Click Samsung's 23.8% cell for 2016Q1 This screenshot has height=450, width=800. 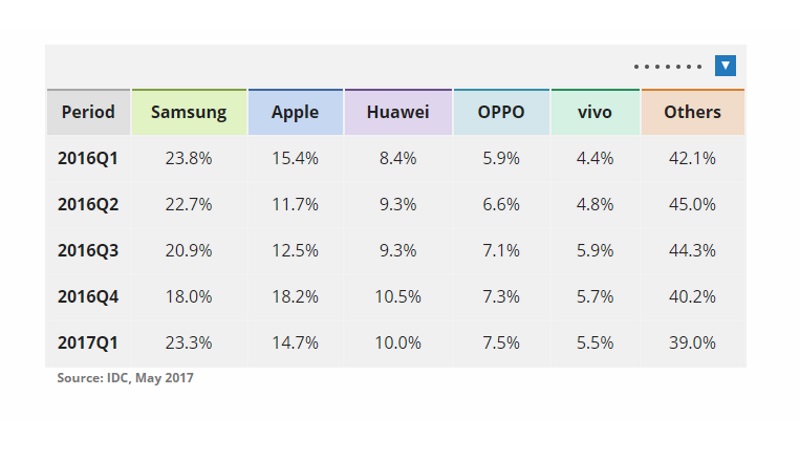point(189,159)
